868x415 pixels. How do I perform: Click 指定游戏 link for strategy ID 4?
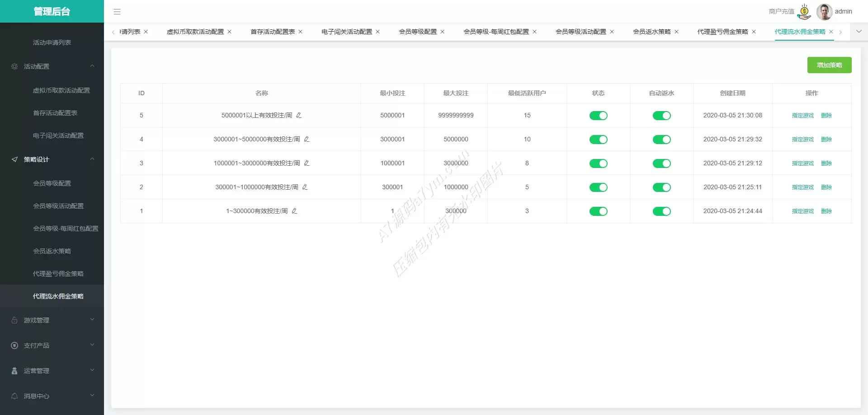click(x=802, y=140)
